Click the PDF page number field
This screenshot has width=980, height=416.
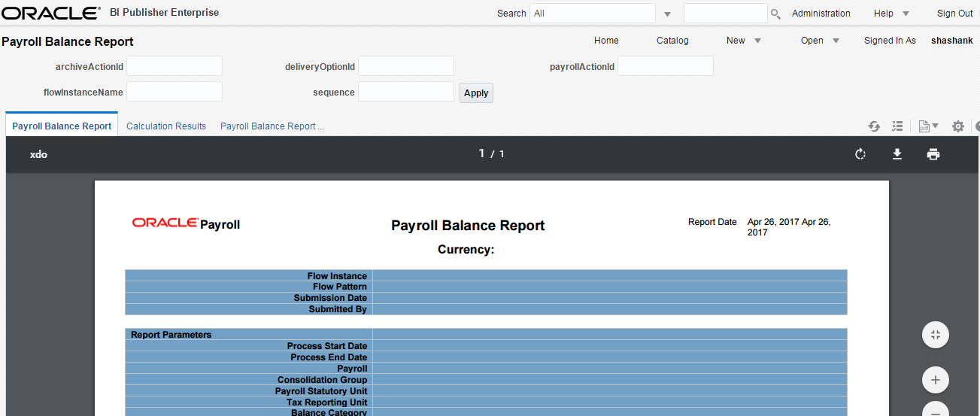(x=482, y=153)
